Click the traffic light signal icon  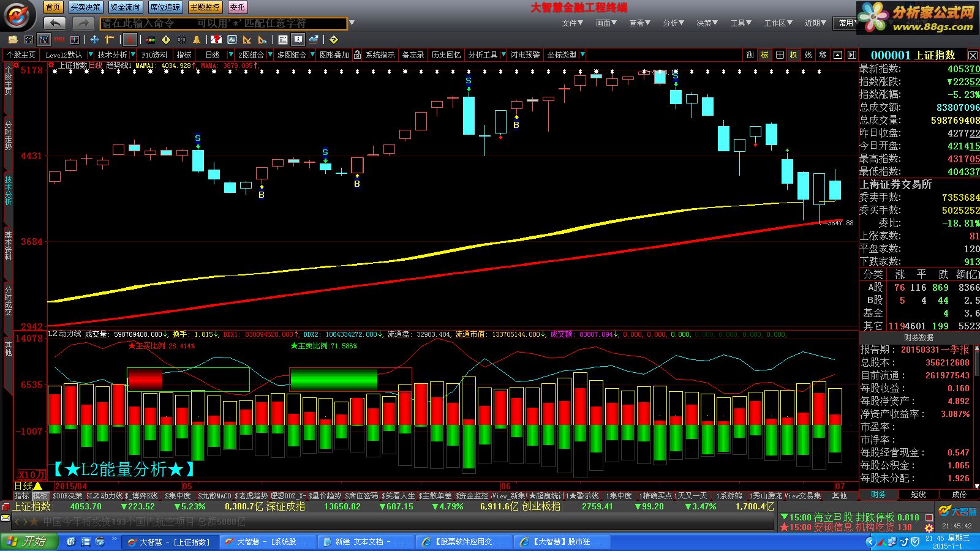point(151,40)
